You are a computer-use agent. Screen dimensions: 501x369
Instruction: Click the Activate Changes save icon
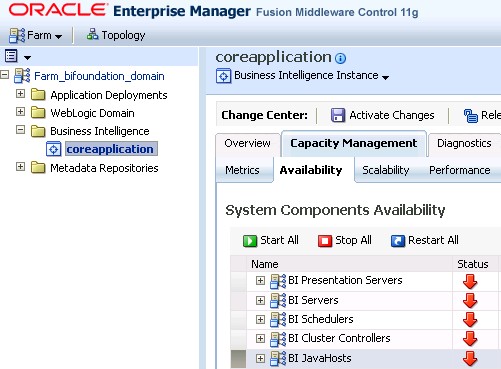338,115
